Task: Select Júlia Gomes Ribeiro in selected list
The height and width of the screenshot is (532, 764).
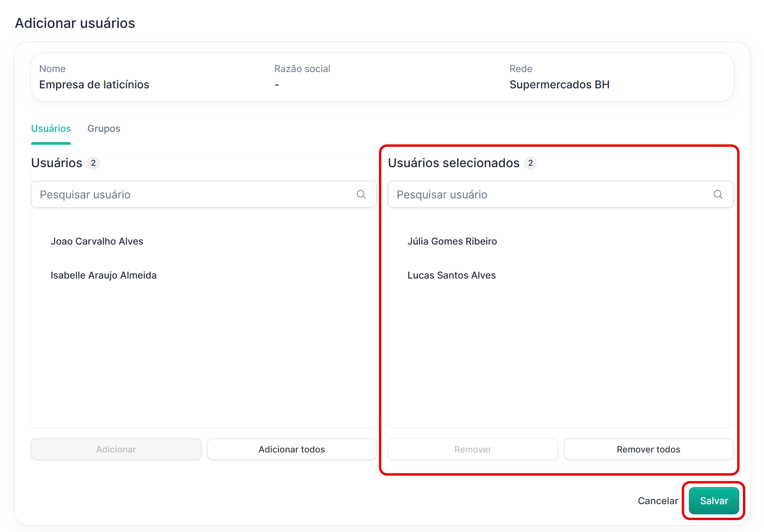Action: coord(452,241)
